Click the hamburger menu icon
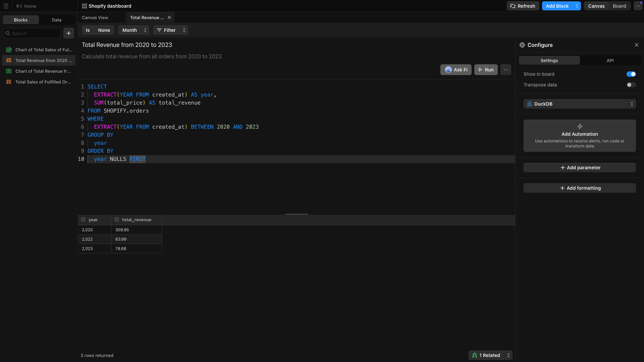The width and height of the screenshot is (644, 362). [x=6, y=6]
